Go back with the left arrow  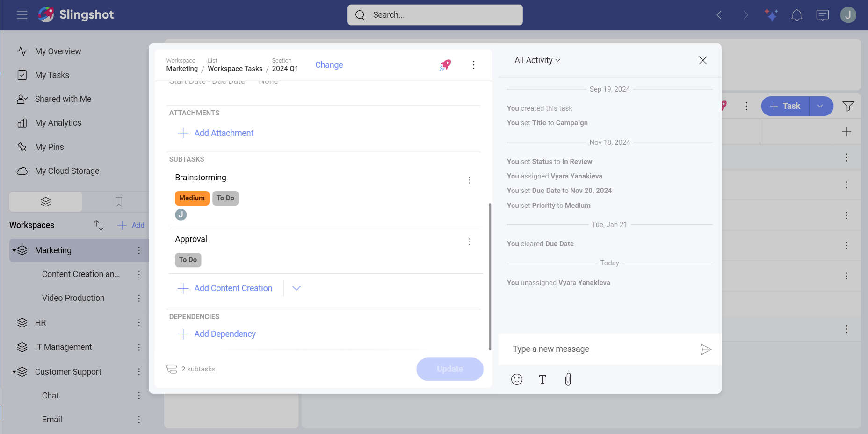coord(719,15)
